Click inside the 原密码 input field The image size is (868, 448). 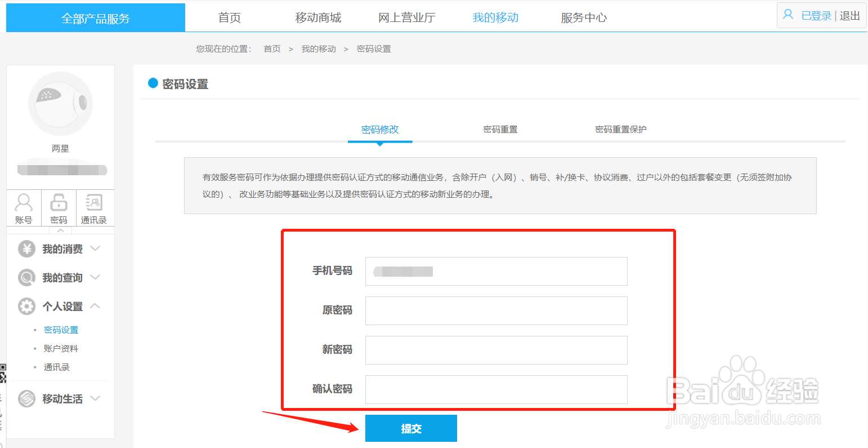tap(496, 311)
